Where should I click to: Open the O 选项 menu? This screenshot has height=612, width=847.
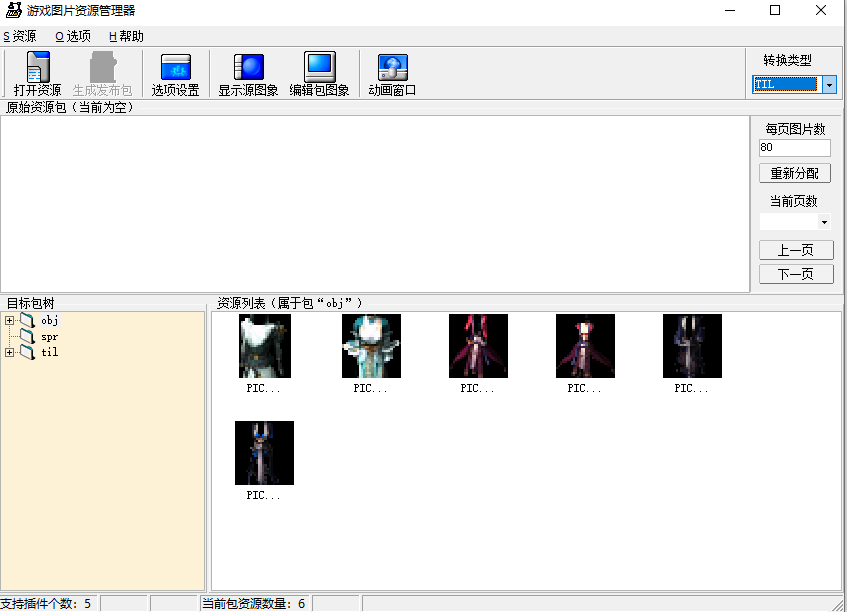click(73, 36)
